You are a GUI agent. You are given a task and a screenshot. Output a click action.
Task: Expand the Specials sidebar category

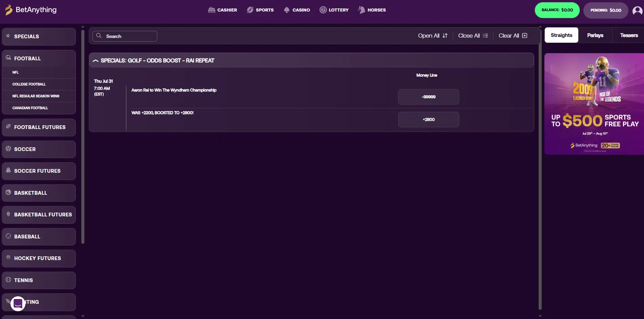click(39, 37)
